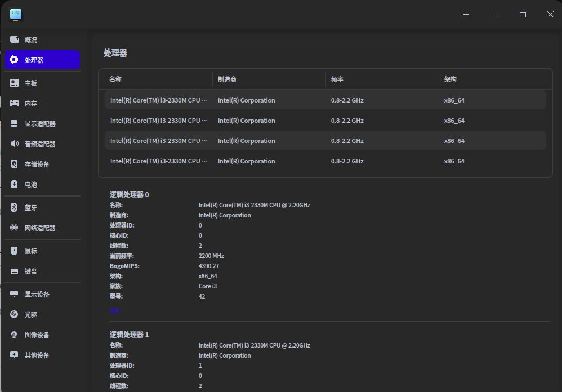562x392 pixels.
Task: Click the 显示适配器 display adapter icon
Action: coord(15,124)
